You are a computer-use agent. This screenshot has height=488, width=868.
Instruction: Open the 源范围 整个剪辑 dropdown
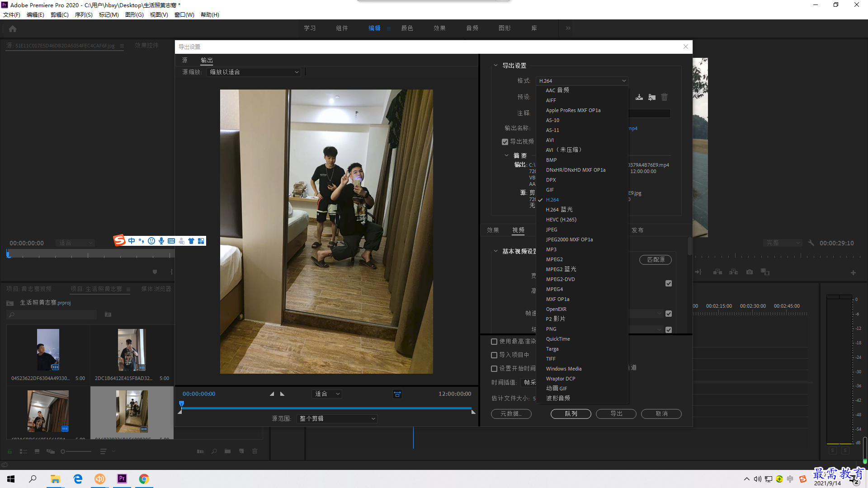pos(337,419)
